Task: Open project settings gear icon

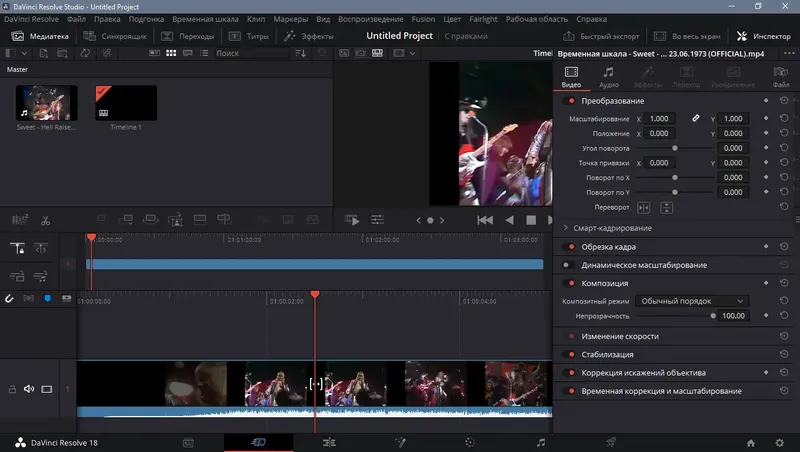Action: (780, 441)
